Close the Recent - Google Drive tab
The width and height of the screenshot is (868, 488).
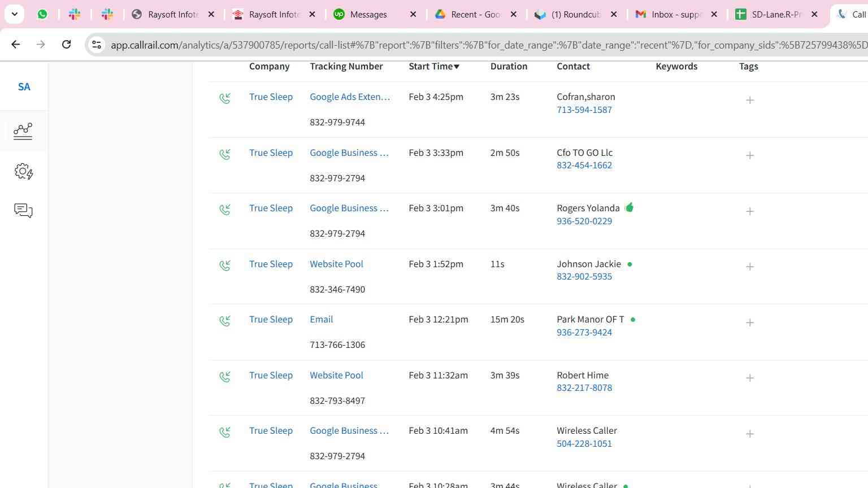(514, 14)
